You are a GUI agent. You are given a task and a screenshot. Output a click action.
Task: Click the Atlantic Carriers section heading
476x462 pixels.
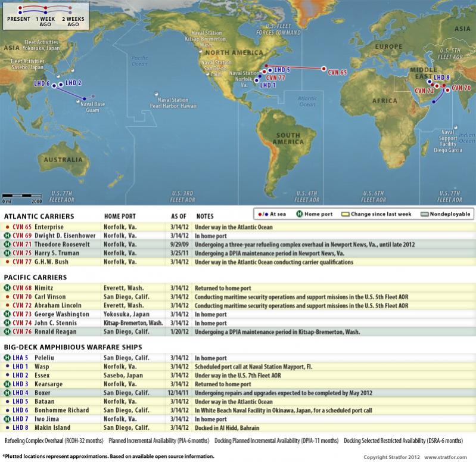[39, 216]
